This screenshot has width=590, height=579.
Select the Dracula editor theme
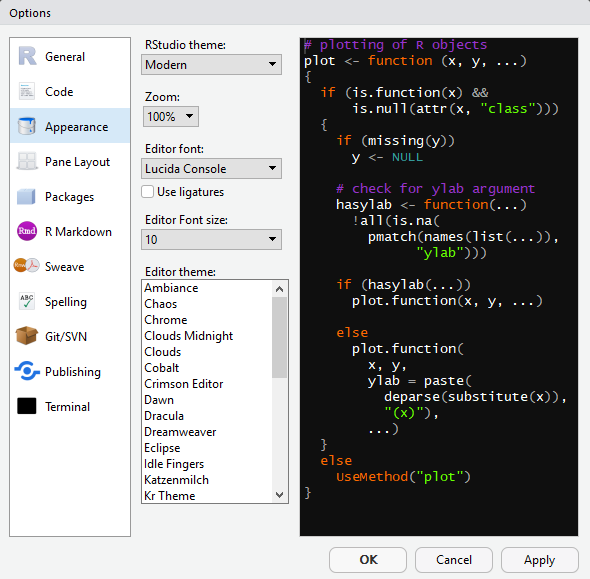(x=207, y=416)
